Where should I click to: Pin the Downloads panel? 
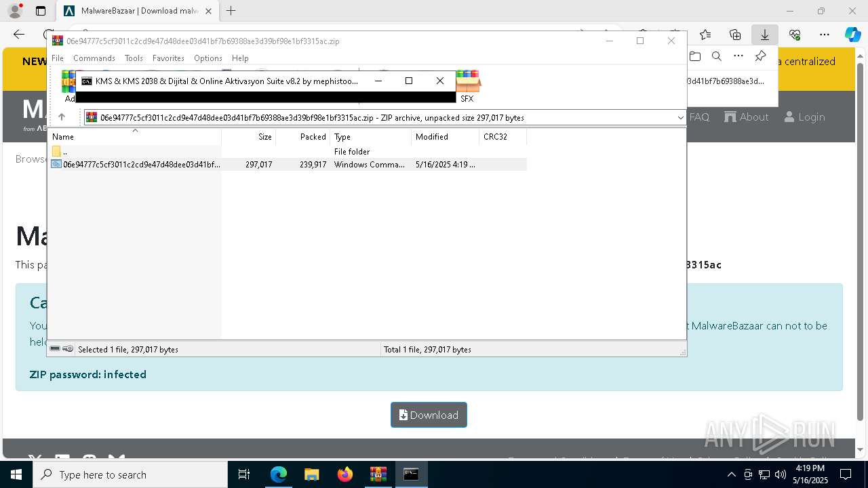(760, 56)
